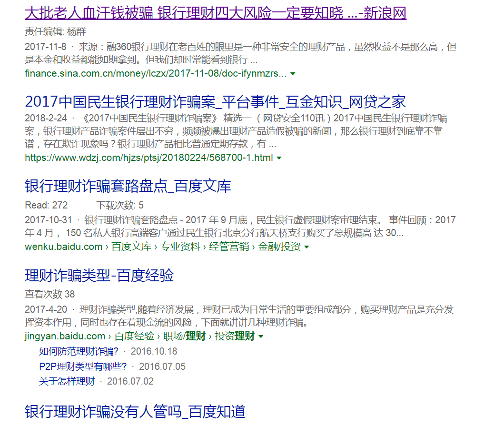Click the Read: 272 text
The image size is (504, 426).
(46, 205)
